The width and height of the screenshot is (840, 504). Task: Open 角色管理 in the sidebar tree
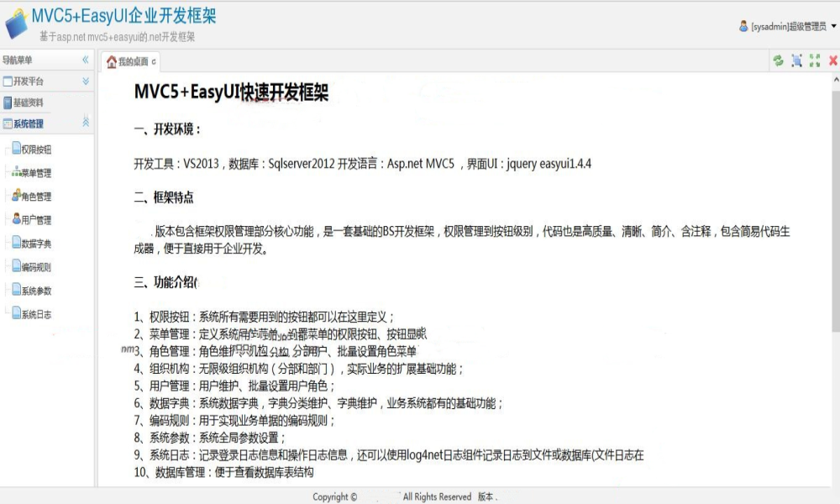pyautogui.click(x=36, y=197)
